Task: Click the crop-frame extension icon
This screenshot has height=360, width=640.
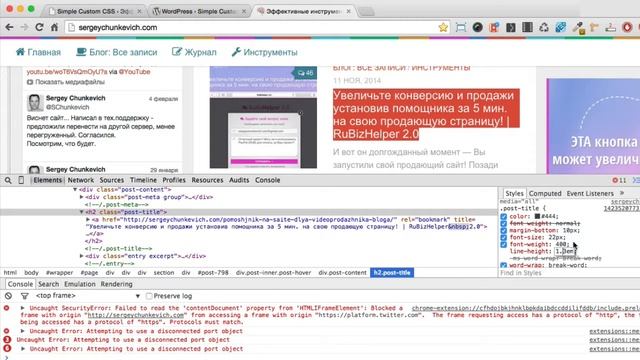Action: 460,27
